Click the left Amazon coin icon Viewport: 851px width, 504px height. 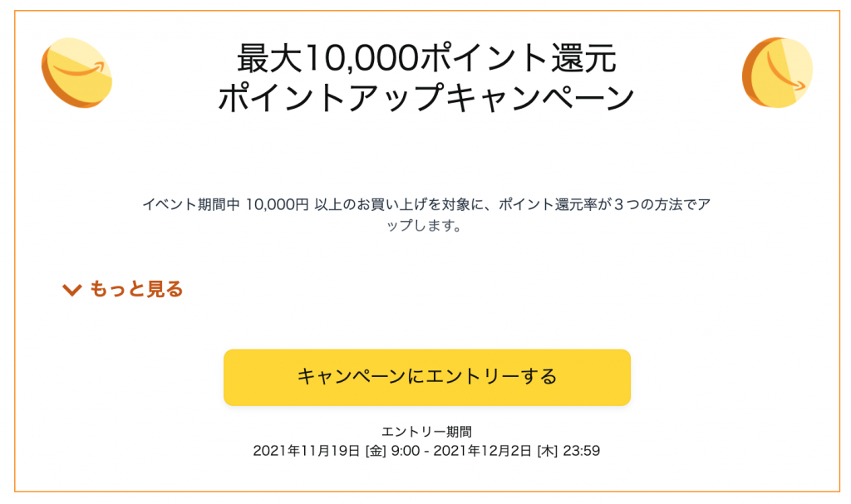click(x=76, y=72)
